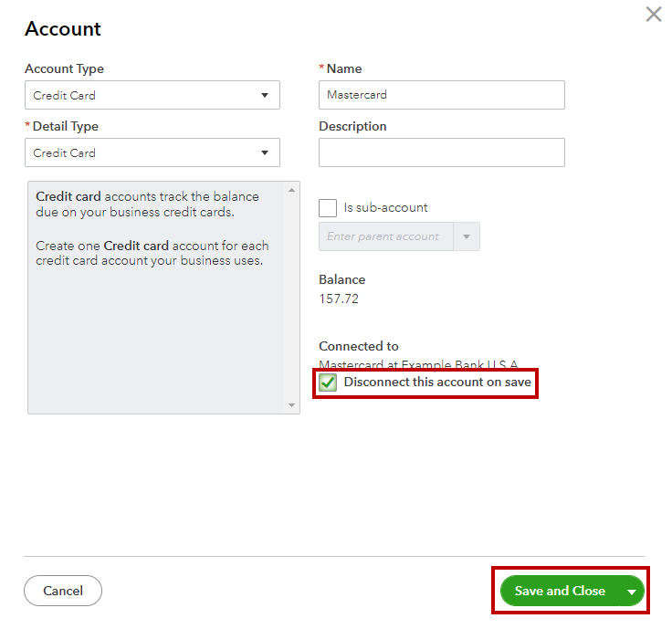Click the Balance amount 157.72

[x=339, y=299]
